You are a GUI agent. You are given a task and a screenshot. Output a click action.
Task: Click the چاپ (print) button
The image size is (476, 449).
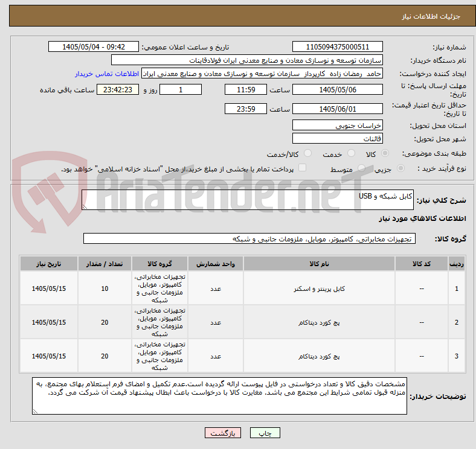265,433
